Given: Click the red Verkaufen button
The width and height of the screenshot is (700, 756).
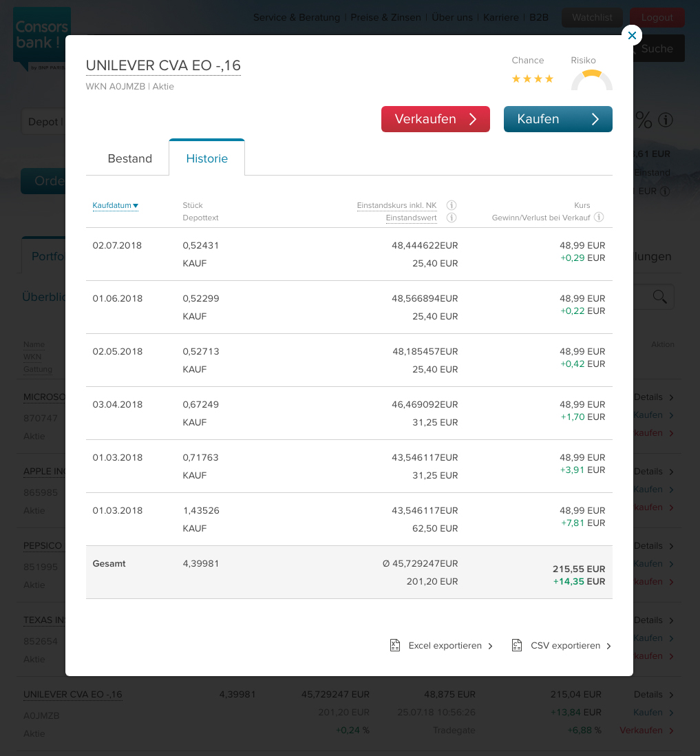Looking at the screenshot, I should [435, 119].
